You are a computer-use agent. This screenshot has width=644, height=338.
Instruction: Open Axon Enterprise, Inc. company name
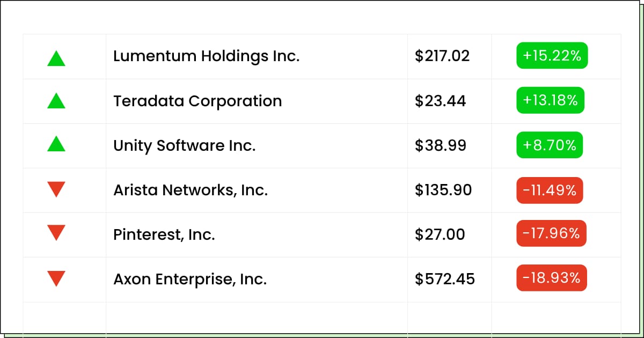pyautogui.click(x=190, y=279)
